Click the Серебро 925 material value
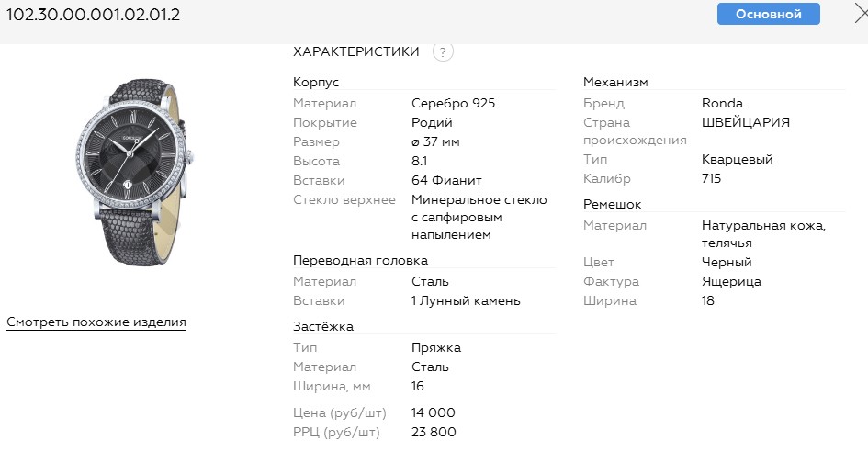The width and height of the screenshot is (868, 463). (x=453, y=104)
